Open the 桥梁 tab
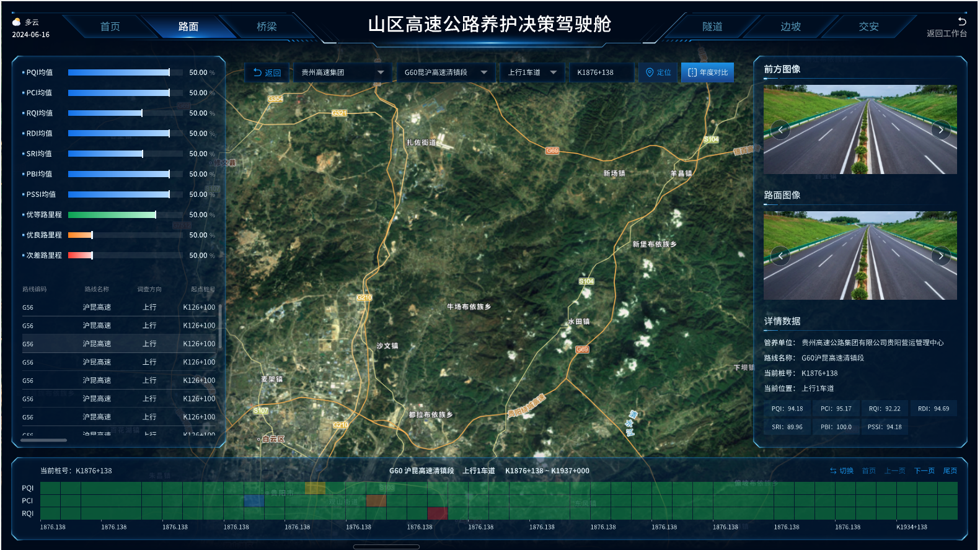The height and width of the screenshot is (550, 980). (267, 27)
